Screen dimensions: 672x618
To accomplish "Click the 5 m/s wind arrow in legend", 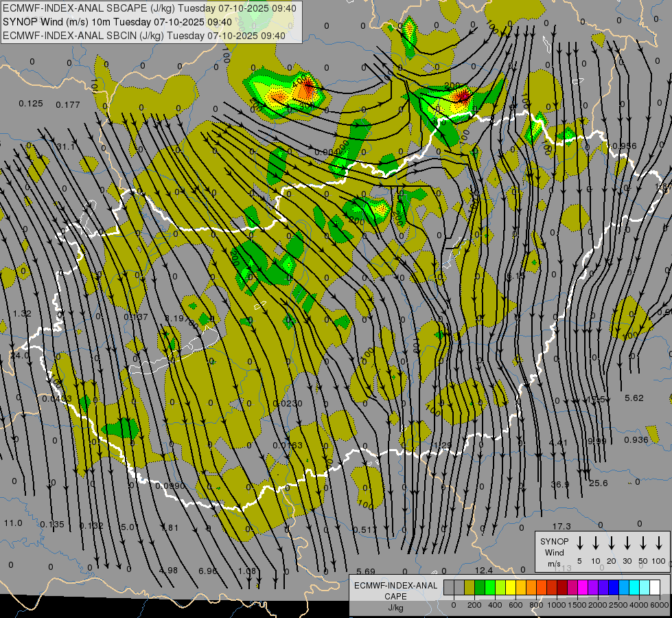I will (580, 543).
